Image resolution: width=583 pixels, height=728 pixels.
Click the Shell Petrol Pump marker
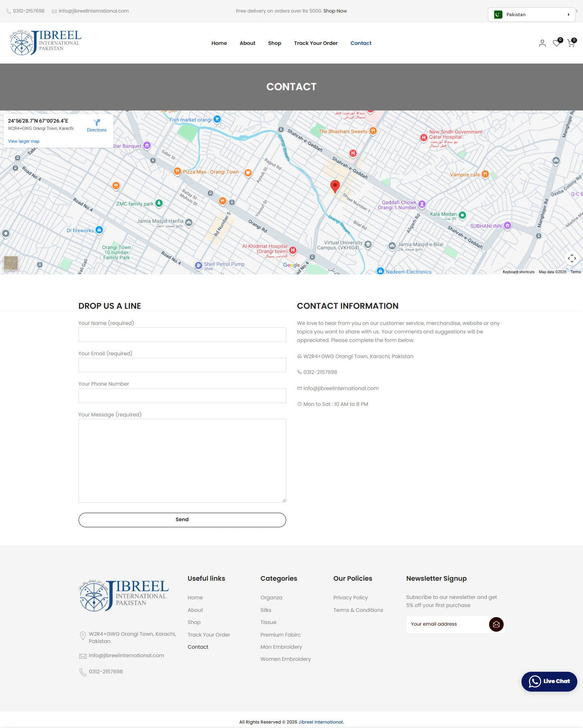[198, 265]
